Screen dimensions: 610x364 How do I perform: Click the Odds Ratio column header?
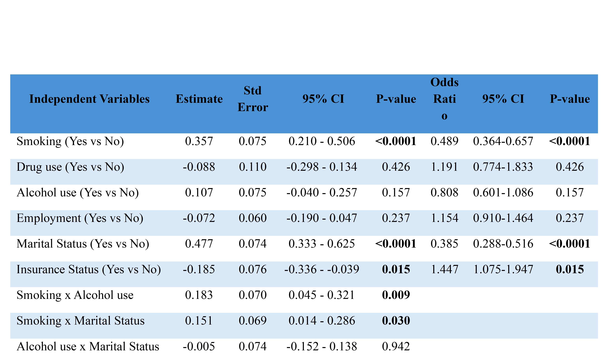pos(444,99)
